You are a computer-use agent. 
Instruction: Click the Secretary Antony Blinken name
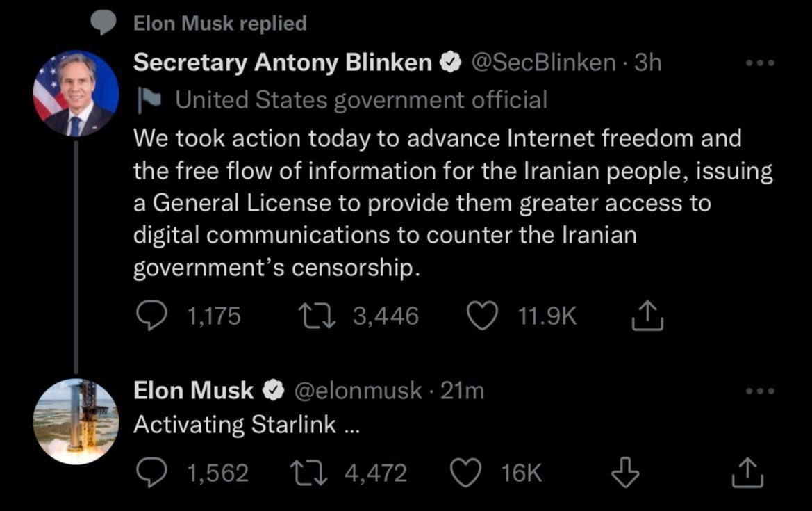click(x=282, y=63)
